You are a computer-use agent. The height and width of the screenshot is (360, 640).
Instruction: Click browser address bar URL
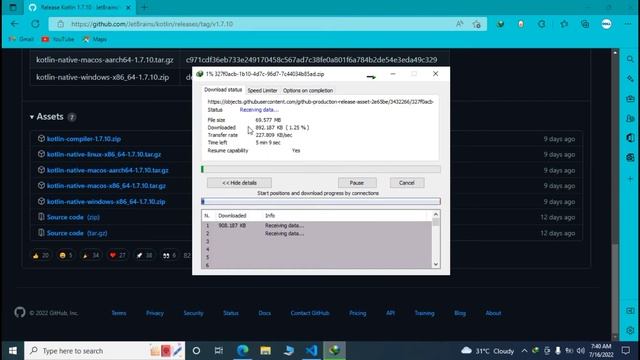point(152,24)
